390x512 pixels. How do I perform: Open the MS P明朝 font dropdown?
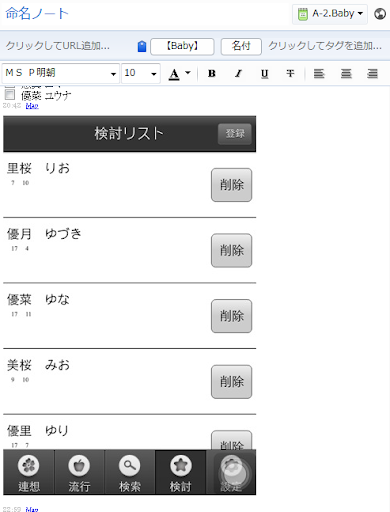click(x=61, y=73)
